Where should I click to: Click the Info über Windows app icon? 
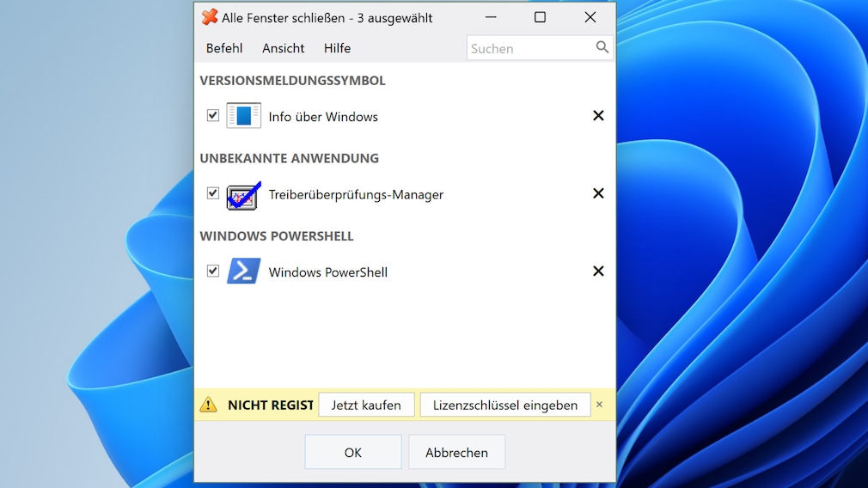(x=243, y=116)
